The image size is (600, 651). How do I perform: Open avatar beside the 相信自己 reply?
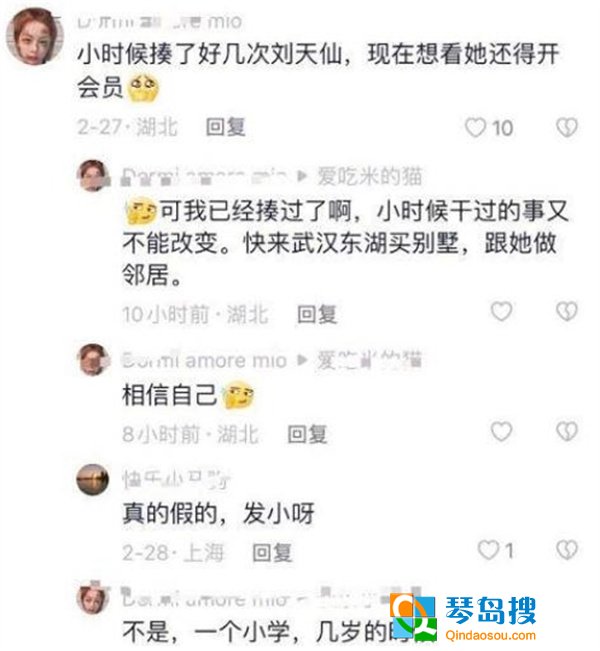93,360
